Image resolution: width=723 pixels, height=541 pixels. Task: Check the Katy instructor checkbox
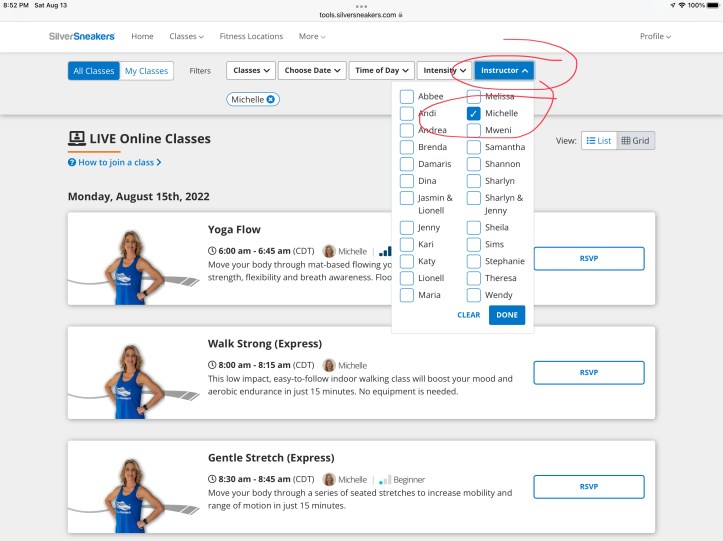click(407, 261)
